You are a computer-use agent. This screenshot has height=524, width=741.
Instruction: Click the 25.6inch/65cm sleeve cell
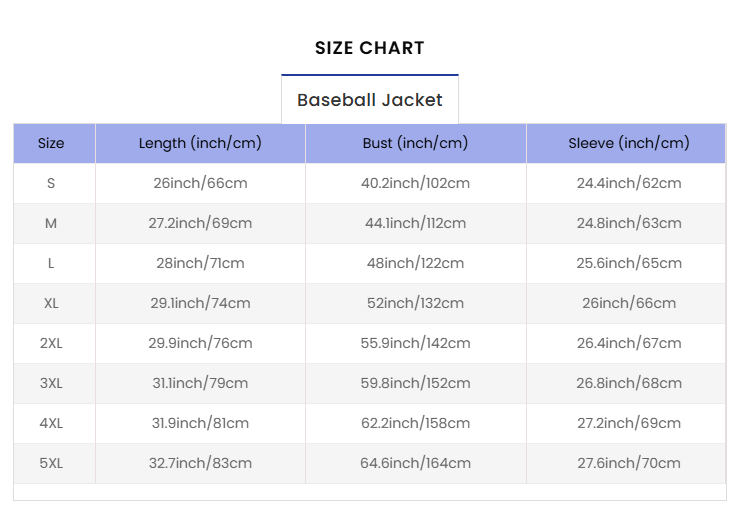pyautogui.click(x=629, y=263)
